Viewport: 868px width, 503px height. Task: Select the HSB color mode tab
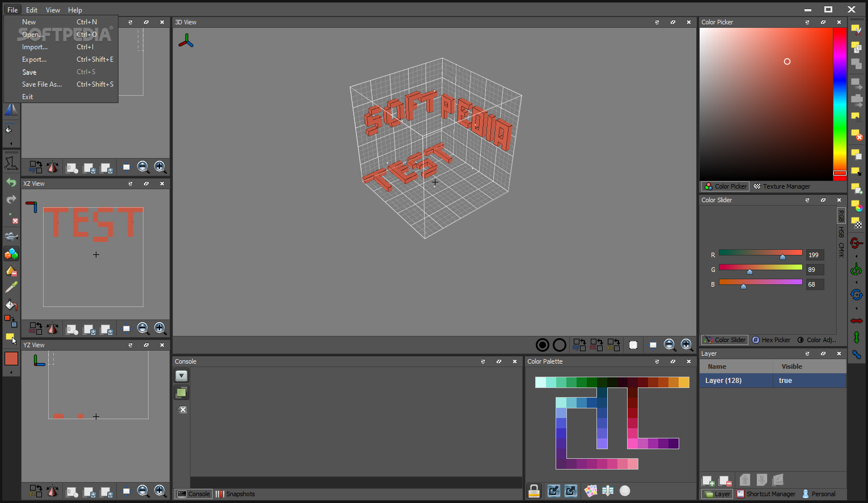point(841,232)
